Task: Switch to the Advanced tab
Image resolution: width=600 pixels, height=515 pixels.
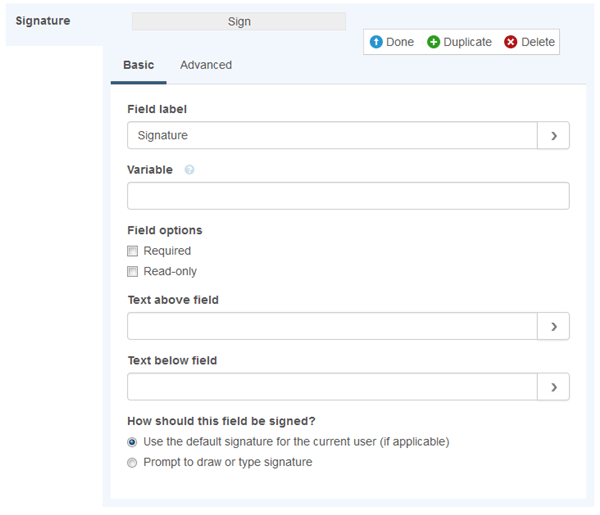Action: click(x=206, y=65)
